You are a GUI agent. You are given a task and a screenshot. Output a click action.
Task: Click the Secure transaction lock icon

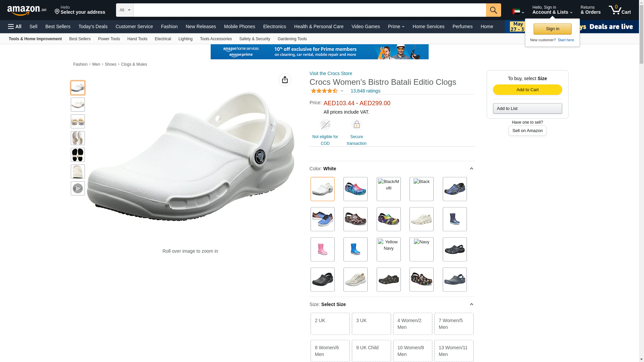[357, 125]
